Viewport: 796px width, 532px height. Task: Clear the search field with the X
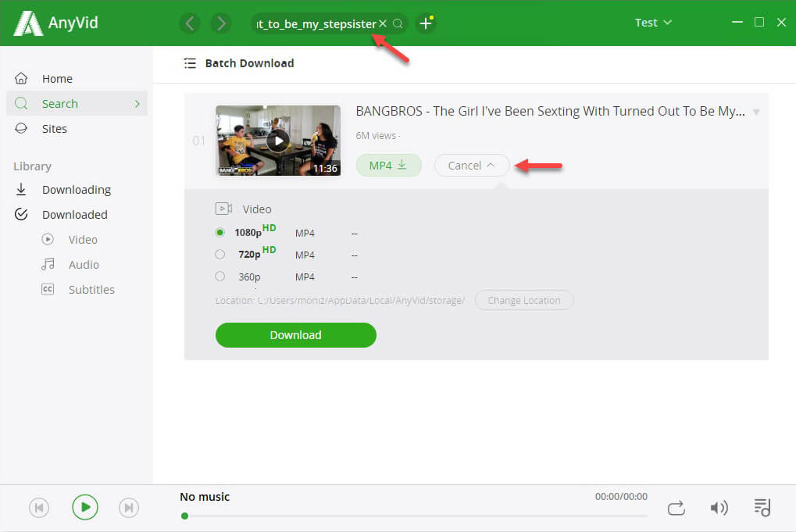click(383, 23)
